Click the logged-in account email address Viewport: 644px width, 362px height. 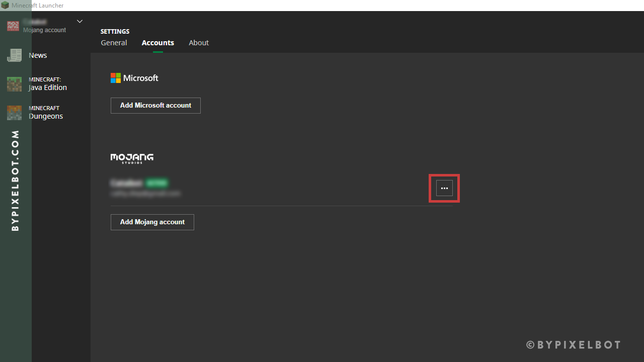(145, 193)
